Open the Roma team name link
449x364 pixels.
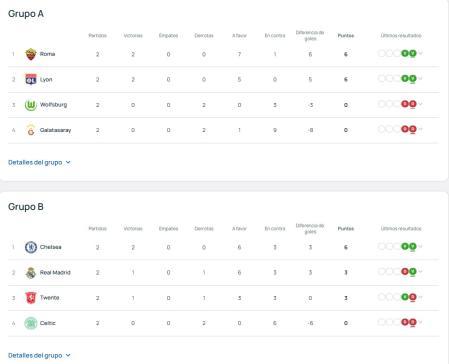click(47, 54)
